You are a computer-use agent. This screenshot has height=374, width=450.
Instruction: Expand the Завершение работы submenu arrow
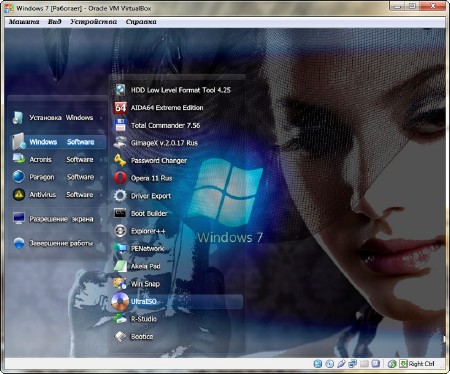[101, 243]
